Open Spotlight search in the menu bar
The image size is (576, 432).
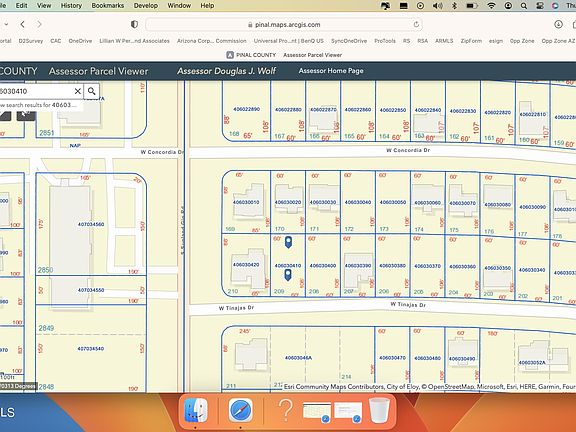524,6
